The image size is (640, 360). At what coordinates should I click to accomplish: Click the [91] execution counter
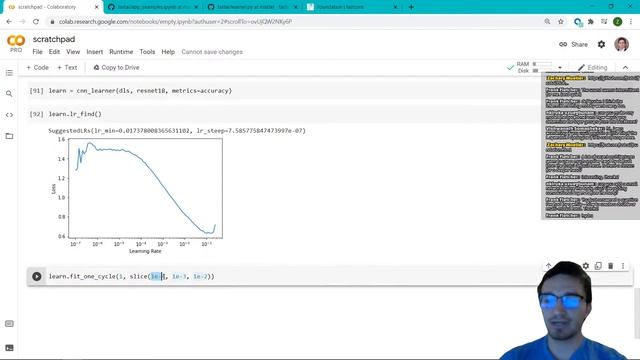pyautogui.click(x=36, y=91)
